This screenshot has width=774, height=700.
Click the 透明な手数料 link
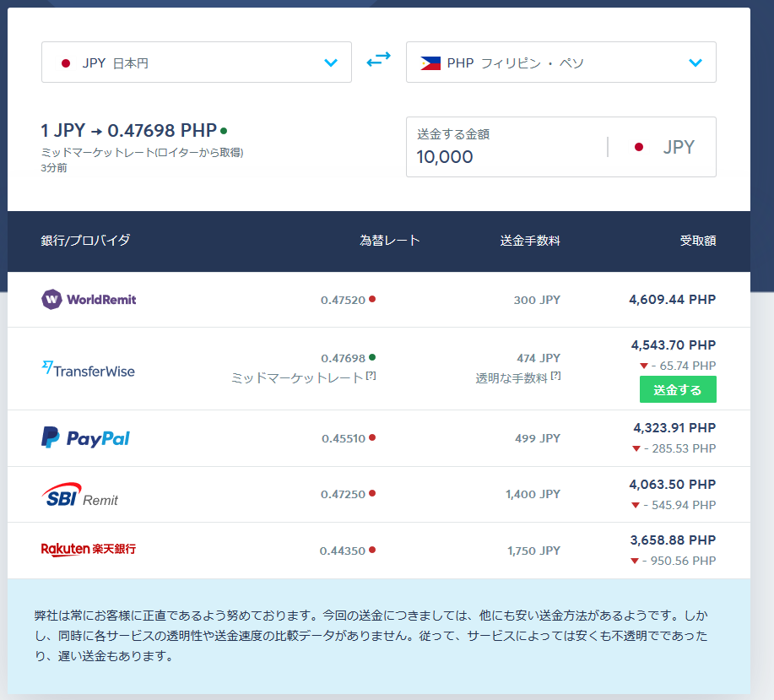511,378
